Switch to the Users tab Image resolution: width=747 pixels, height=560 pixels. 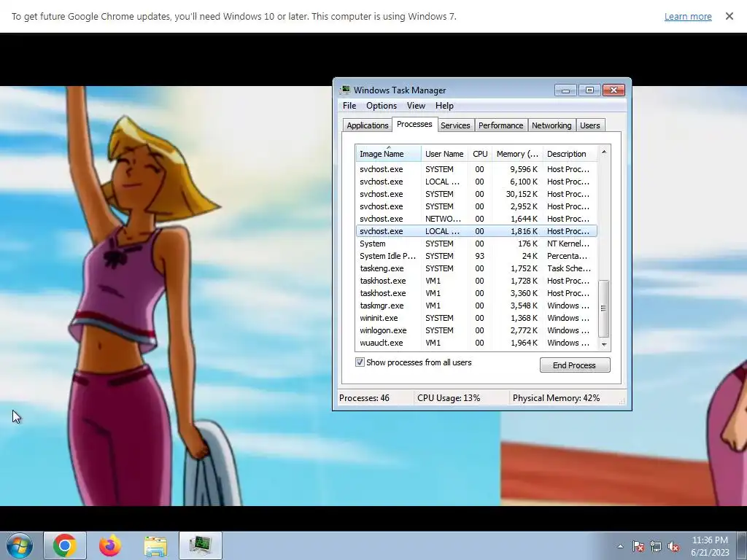[x=589, y=125]
